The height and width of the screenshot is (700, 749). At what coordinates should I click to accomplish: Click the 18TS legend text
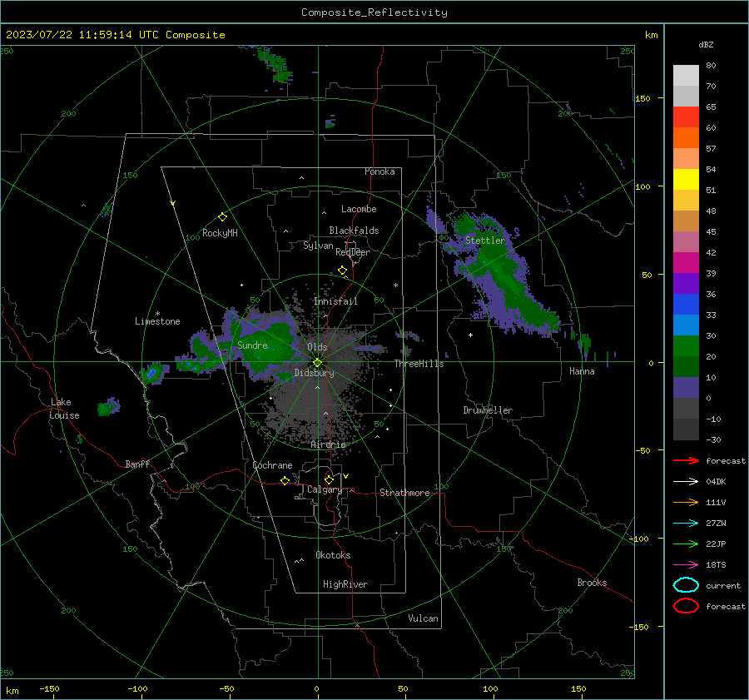[x=716, y=565]
